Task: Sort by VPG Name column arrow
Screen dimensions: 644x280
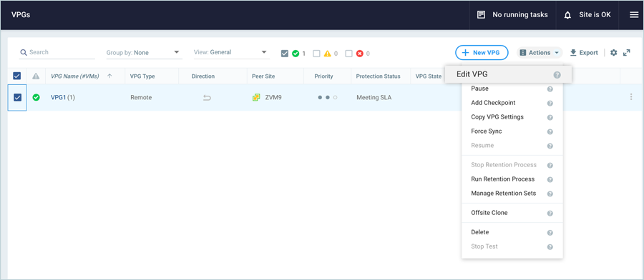Action: [x=109, y=76]
